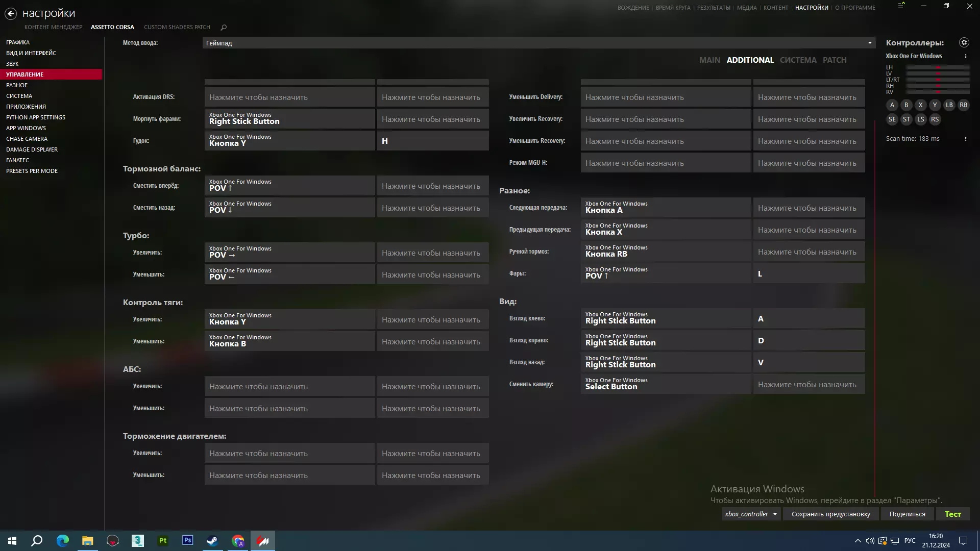Assign a button for Активация DRS first slot
The image size is (980, 551).
289,97
